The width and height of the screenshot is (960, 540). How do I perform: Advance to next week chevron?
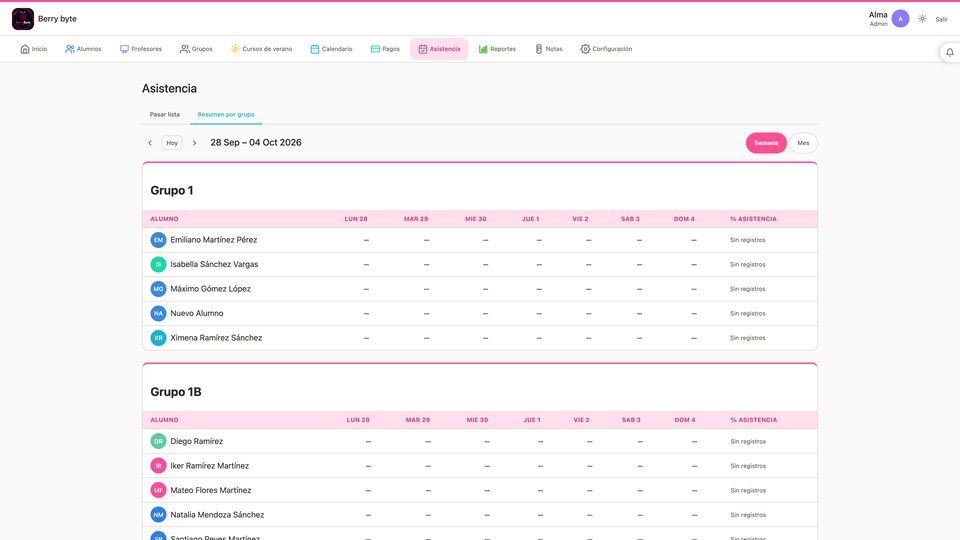(194, 143)
